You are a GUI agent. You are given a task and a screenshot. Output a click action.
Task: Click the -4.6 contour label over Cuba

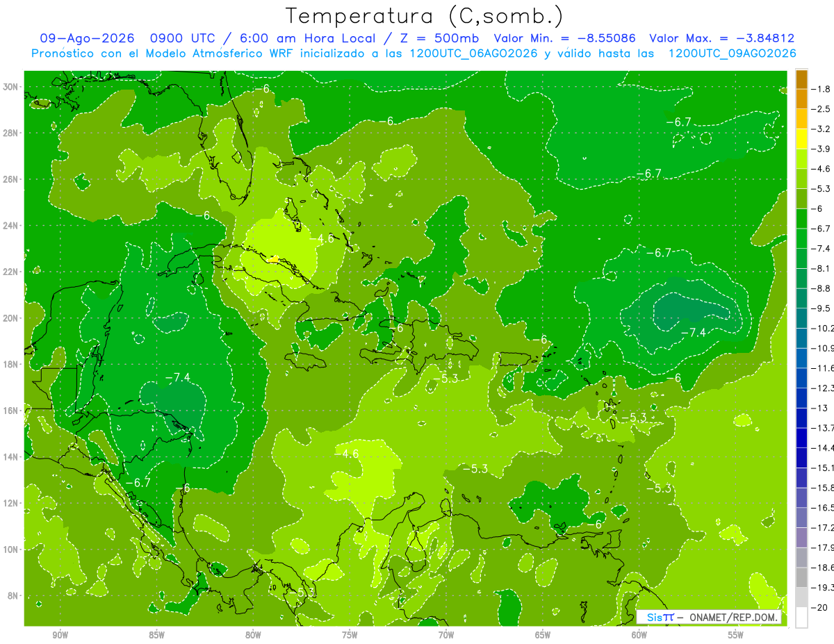coord(321,238)
